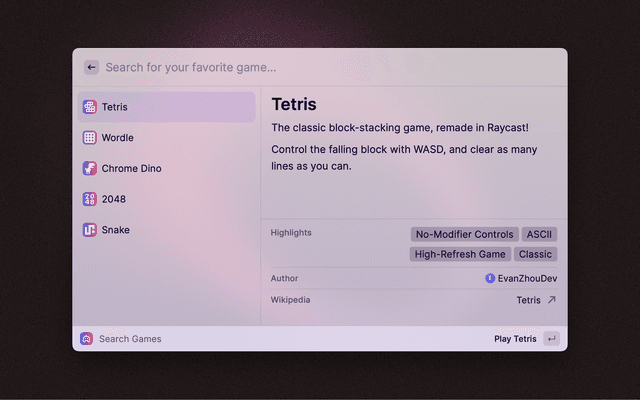640x400 pixels.
Task: Click the Wordle grid icon
Action: pyautogui.click(x=90, y=138)
